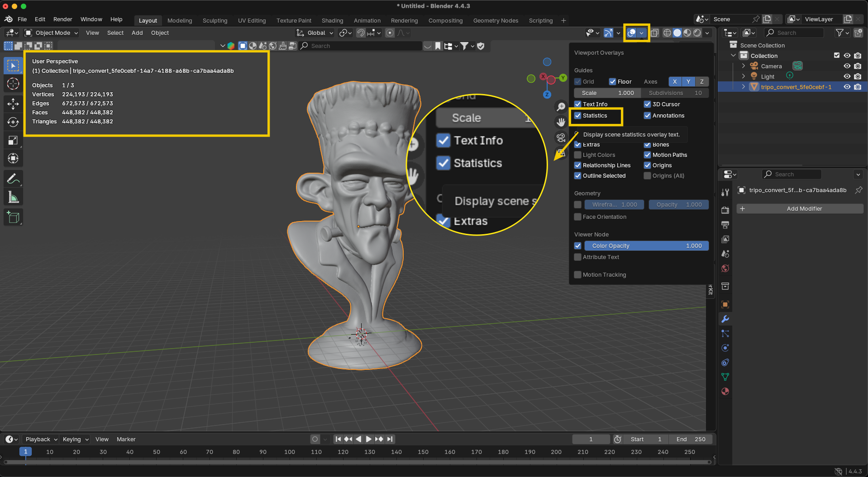This screenshot has width=868, height=477.
Task: Select the Transform tool
Action: coord(13,158)
